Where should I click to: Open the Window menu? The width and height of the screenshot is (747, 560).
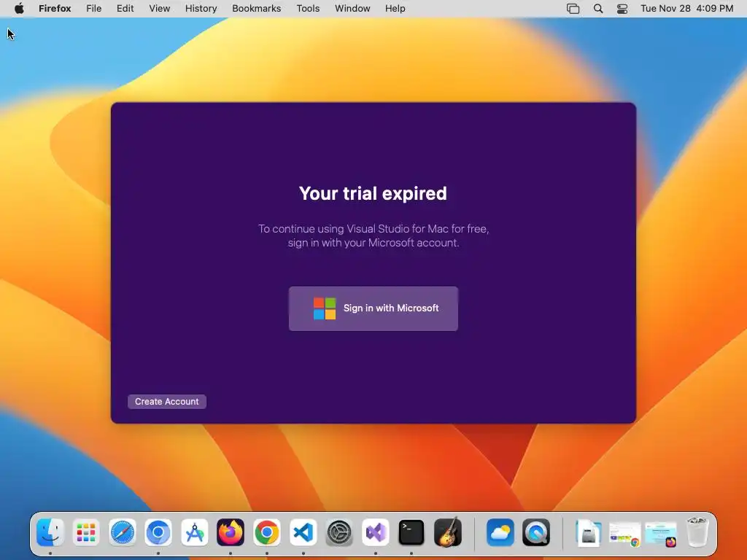coord(352,9)
